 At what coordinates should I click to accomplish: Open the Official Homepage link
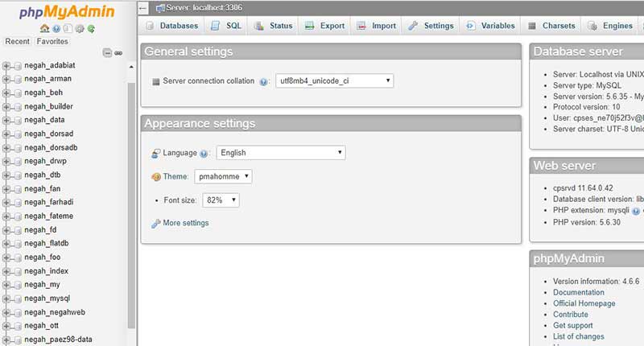click(584, 303)
